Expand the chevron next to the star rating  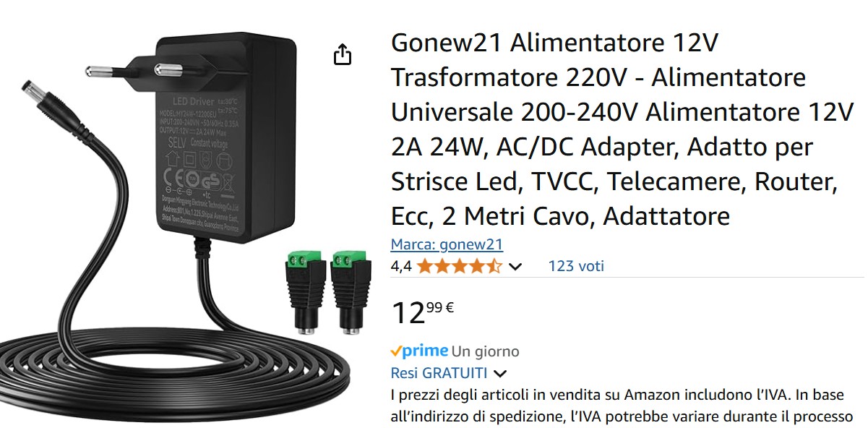click(x=515, y=267)
